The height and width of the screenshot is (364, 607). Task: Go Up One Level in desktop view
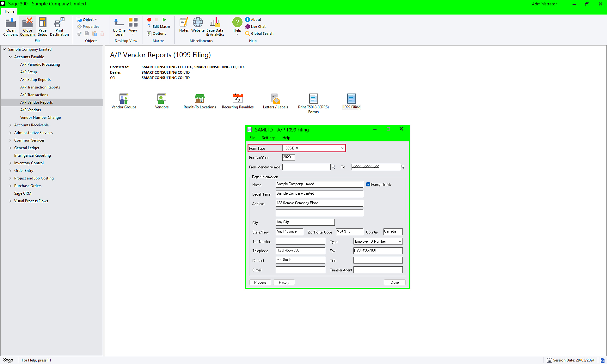tap(119, 27)
